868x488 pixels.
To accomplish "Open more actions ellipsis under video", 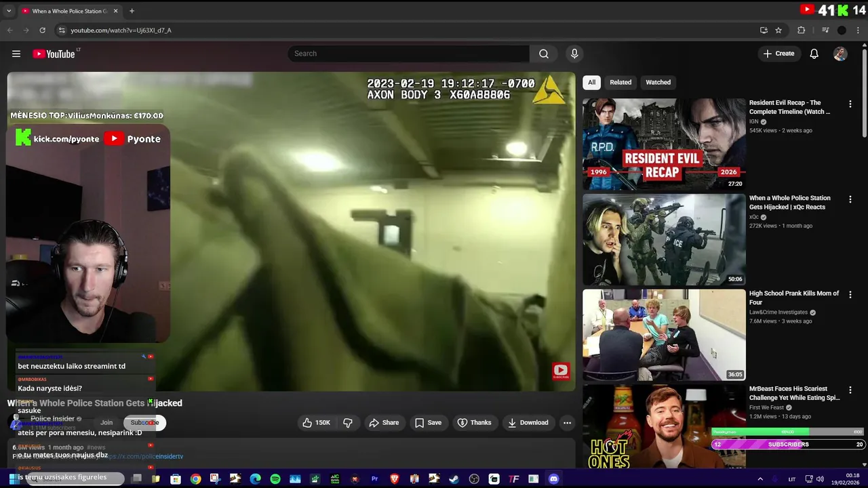I will coord(567,423).
